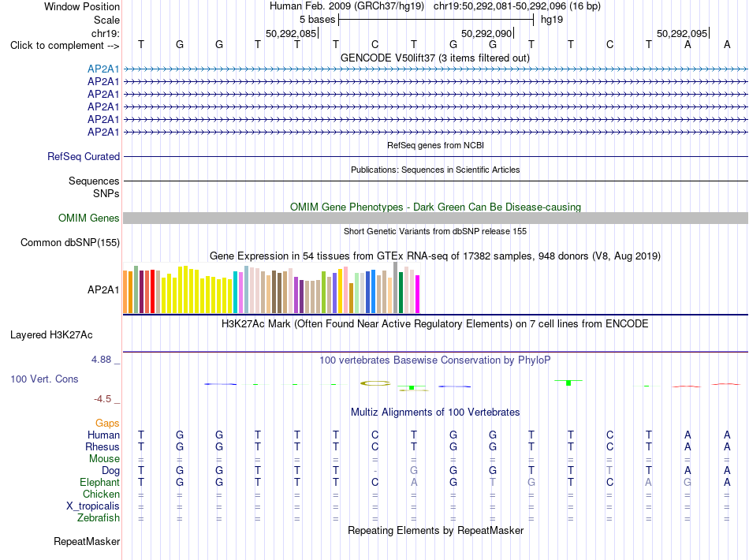This screenshot has width=749, height=560.
Task: Click the chr19: ruler label
Action: click(x=105, y=33)
